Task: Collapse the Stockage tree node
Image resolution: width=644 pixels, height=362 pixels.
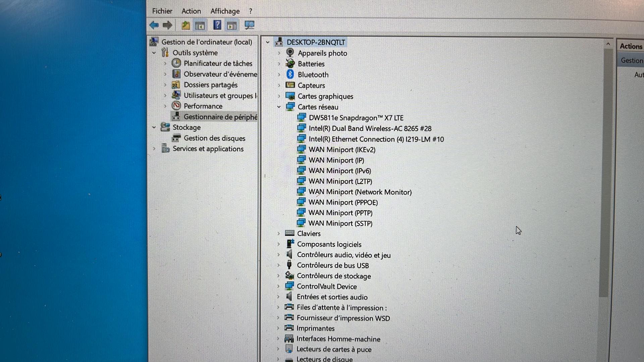Action: tap(154, 127)
